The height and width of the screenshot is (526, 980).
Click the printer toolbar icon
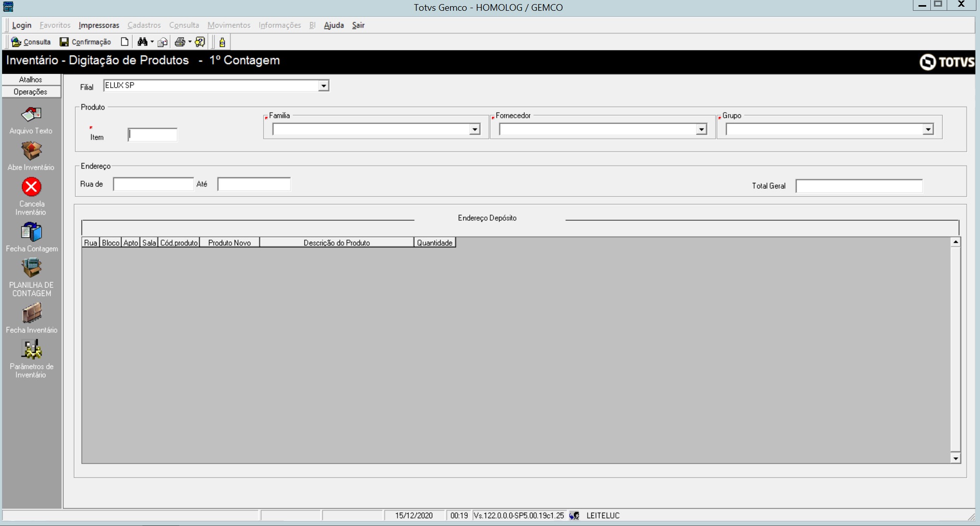coord(180,42)
